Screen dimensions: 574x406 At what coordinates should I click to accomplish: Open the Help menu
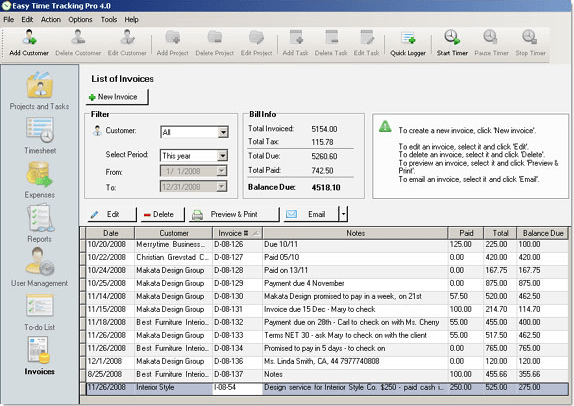tap(131, 19)
